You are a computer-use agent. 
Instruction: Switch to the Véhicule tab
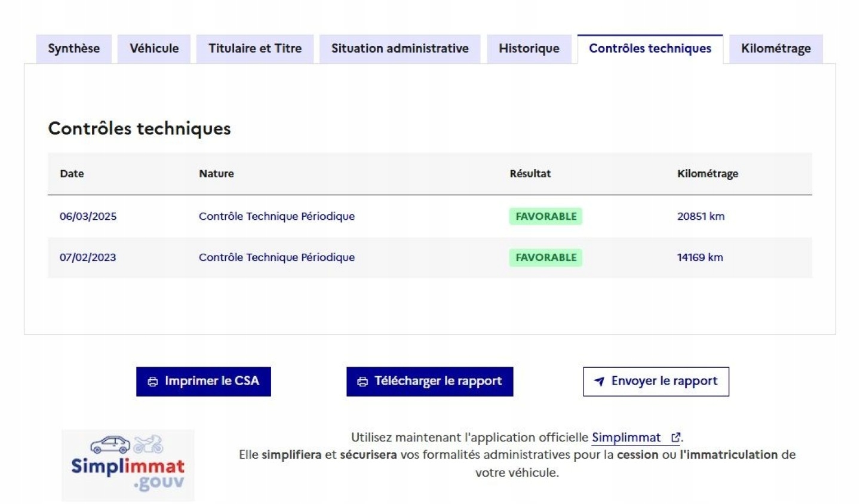coord(154,48)
